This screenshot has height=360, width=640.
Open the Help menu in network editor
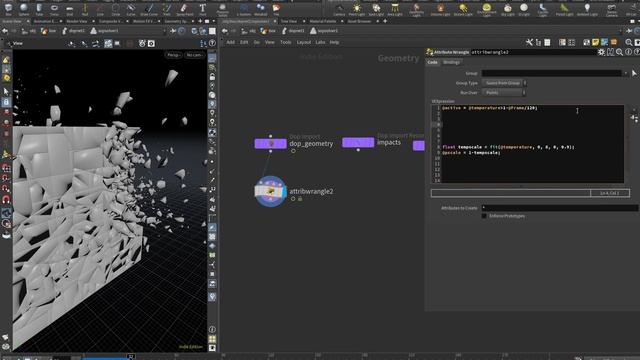(334, 42)
